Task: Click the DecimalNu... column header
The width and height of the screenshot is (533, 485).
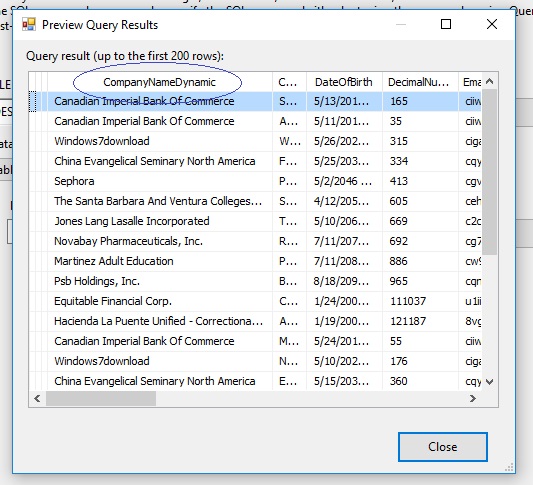Action: 420,82
